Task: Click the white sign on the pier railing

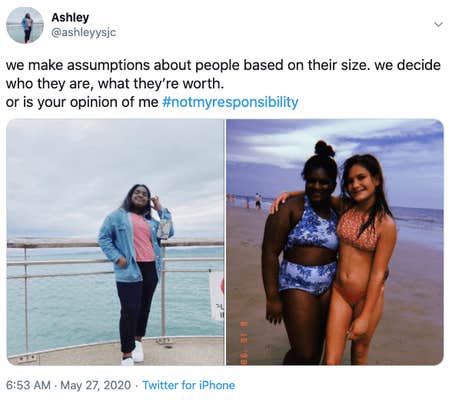Action: [x=217, y=295]
